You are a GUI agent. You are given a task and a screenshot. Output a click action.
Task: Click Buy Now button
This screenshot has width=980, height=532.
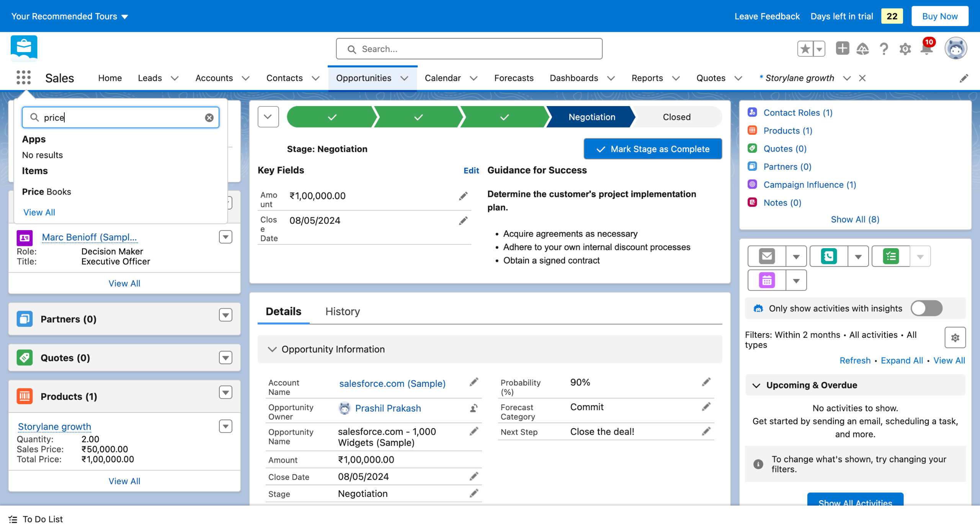939,16
